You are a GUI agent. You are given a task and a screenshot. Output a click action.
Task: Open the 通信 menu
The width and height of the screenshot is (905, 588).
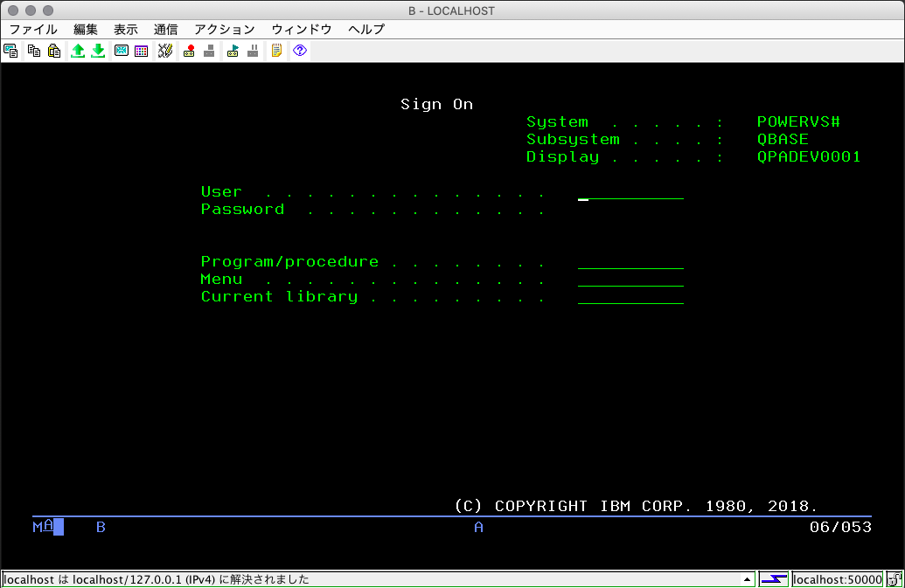pos(165,30)
